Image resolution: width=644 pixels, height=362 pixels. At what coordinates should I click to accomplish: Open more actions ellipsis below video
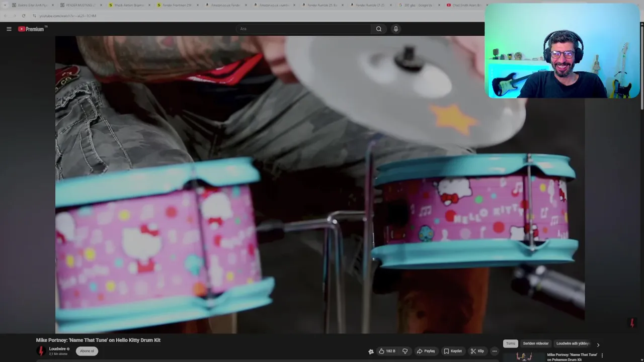[495, 351]
